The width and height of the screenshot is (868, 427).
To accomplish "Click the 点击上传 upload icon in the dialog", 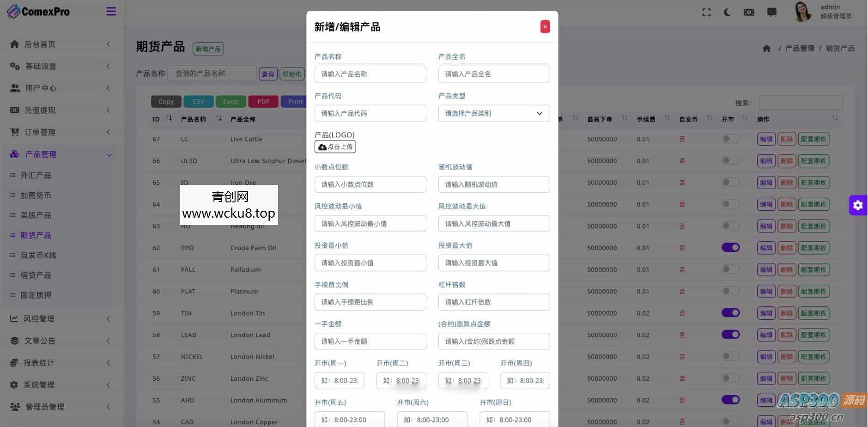I will (x=335, y=146).
